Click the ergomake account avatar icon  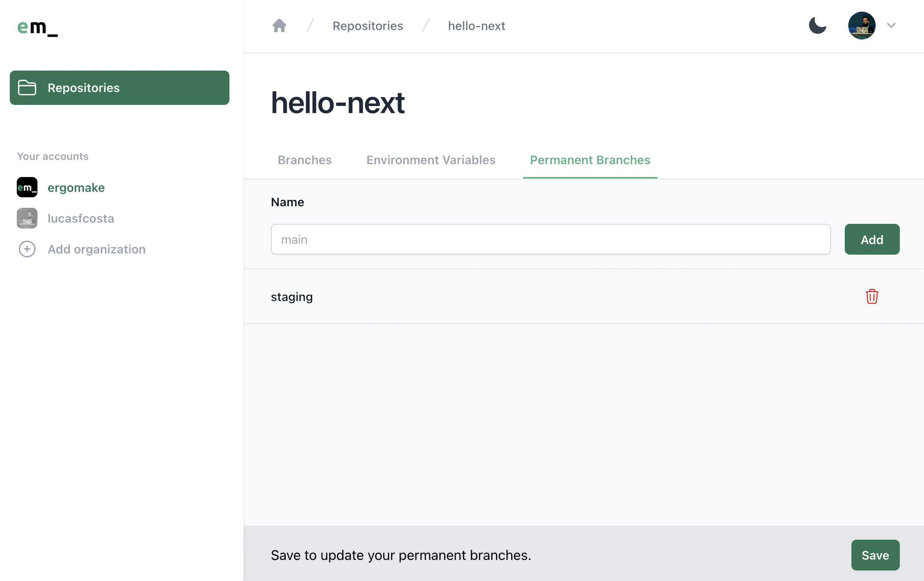click(x=27, y=188)
